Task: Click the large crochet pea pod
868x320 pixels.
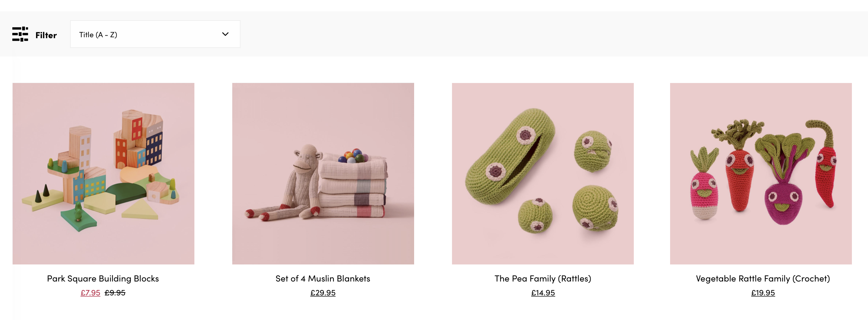Action: pos(510,157)
